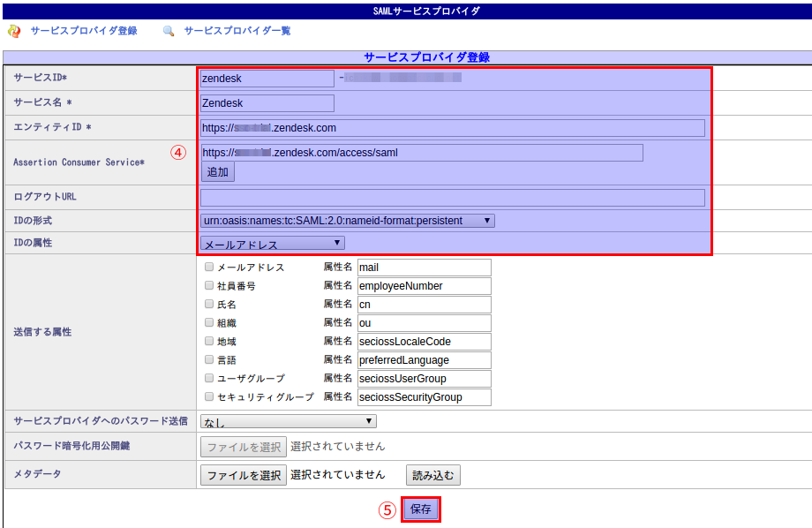Image resolution: width=812 pixels, height=528 pixels.
Task: Check the 地域 checkbox
Action: click(209, 341)
